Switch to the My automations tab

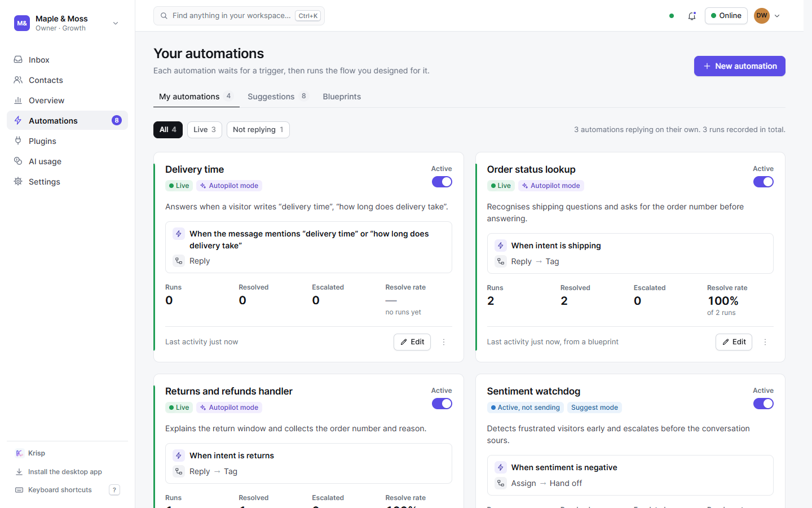[196, 97]
